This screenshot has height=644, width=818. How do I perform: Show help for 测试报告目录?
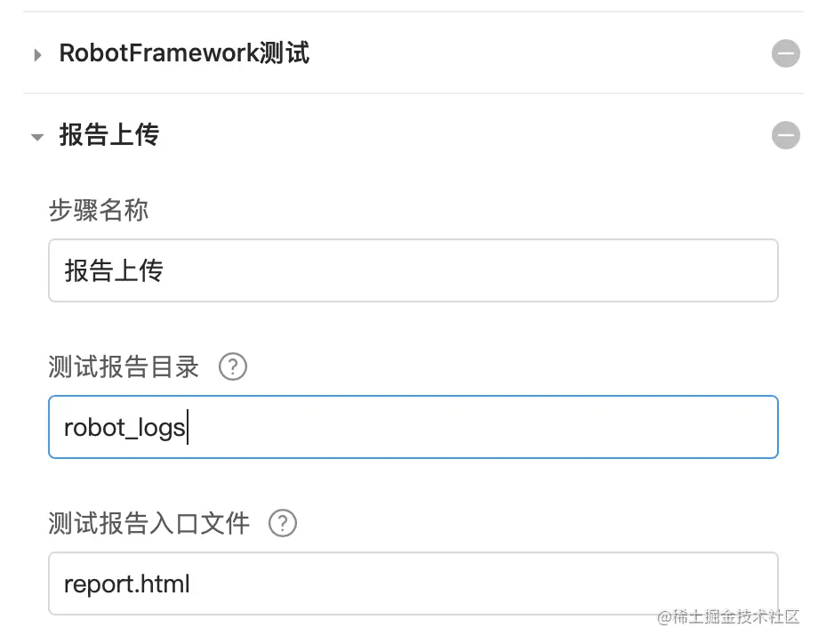(x=232, y=366)
